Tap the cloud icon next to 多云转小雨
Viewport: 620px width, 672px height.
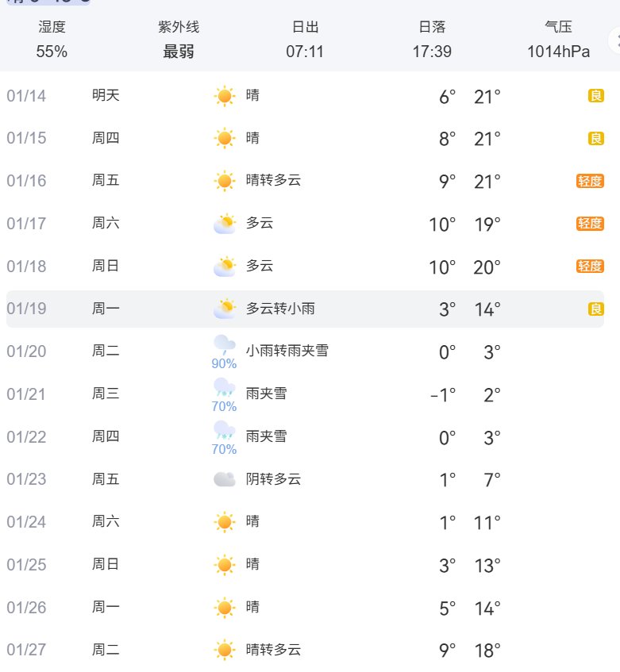(x=225, y=309)
